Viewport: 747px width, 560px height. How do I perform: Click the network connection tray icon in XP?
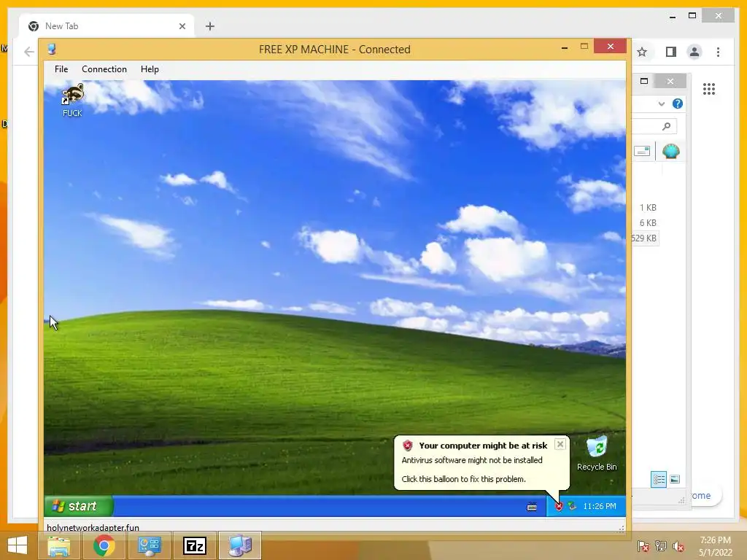tap(572, 506)
